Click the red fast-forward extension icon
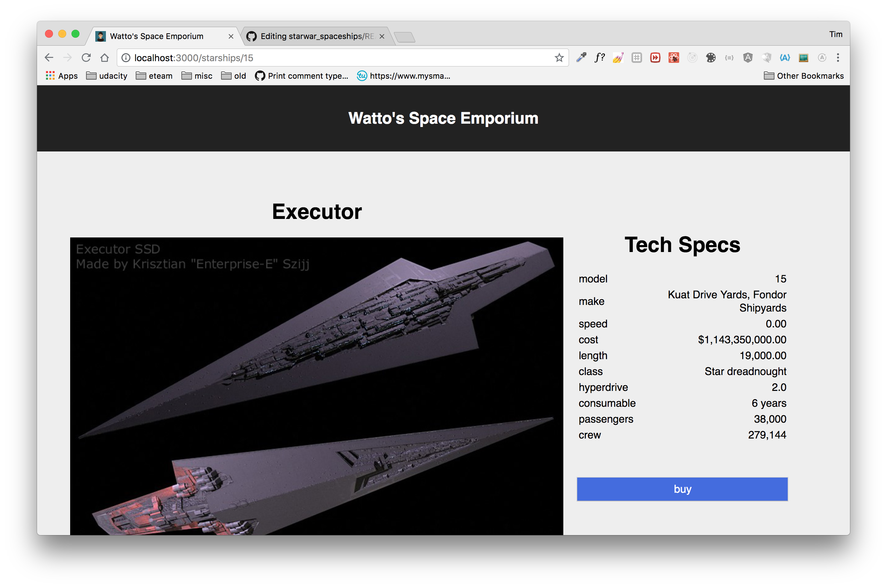Screen dimensions: 887x588 point(655,57)
